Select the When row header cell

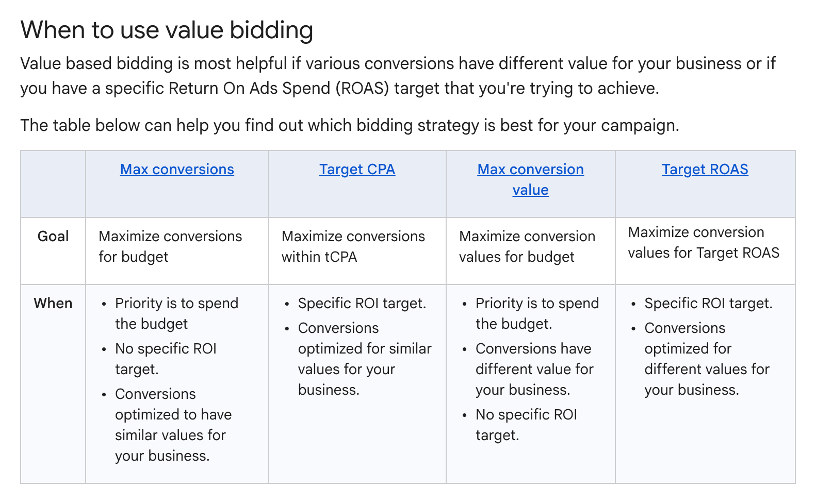coord(53,304)
